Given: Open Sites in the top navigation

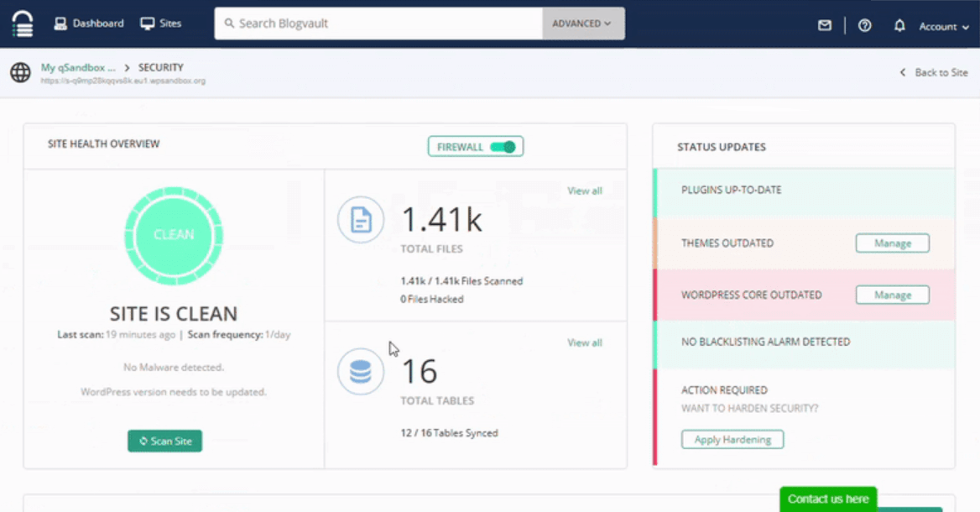Looking at the screenshot, I should pos(161,24).
